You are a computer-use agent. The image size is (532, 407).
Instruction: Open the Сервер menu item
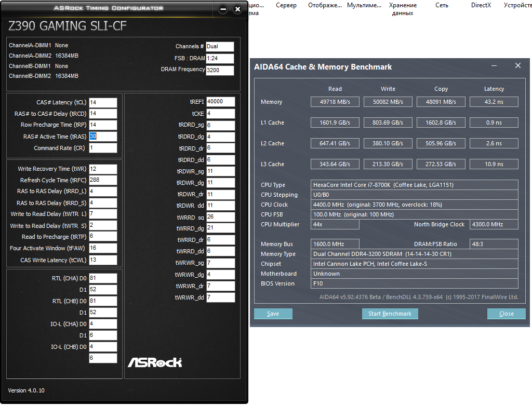tap(286, 5)
